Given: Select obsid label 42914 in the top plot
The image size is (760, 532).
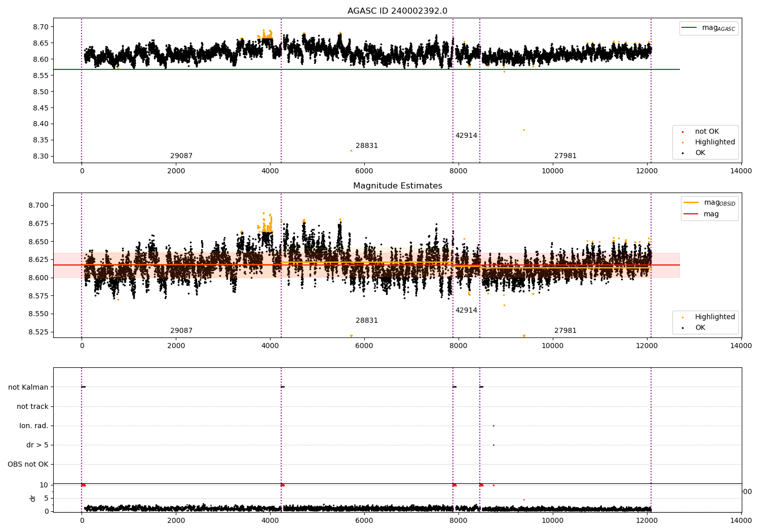Looking at the screenshot, I should [x=466, y=135].
